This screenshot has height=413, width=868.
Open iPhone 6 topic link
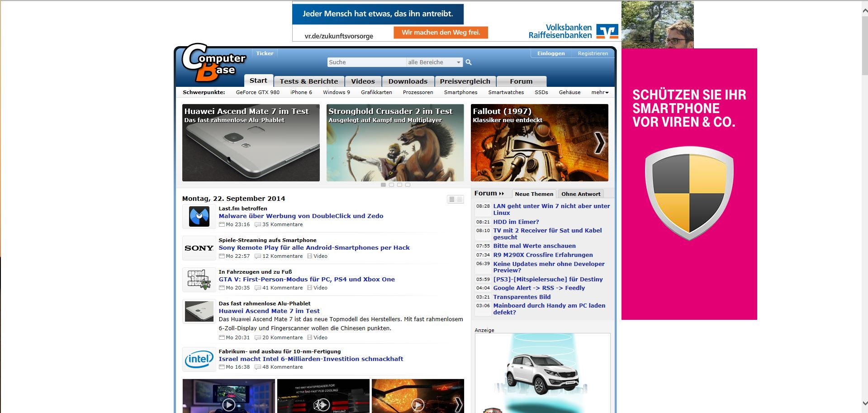point(301,92)
